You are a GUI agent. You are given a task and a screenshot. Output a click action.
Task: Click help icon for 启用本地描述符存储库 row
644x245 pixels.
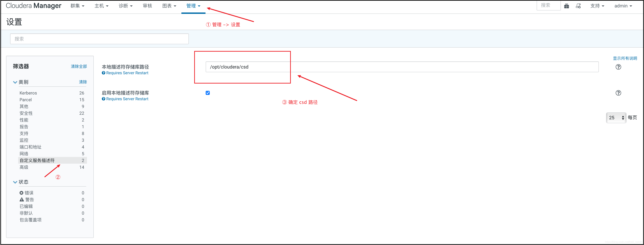[618, 93]
